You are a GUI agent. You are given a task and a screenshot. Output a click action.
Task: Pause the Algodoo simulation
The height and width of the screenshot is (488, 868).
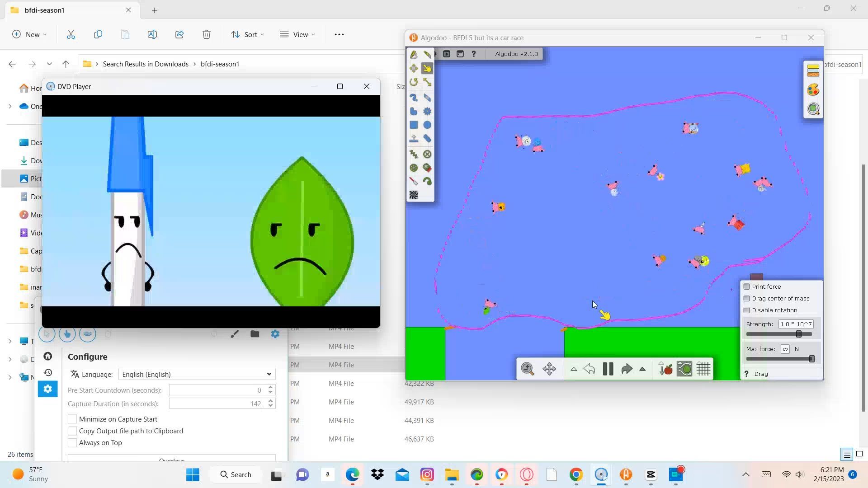click(x=608, y=369)
